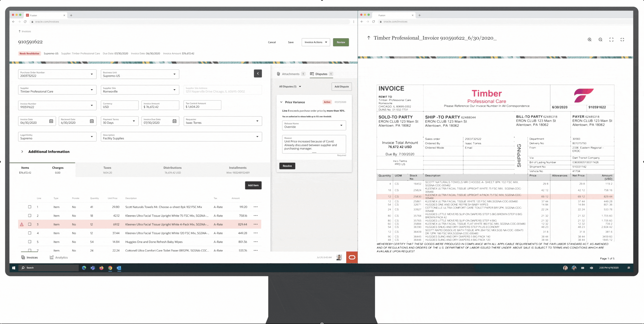
Task: Select checkbox for flagged line 3
Action: (x=30, y=224)
